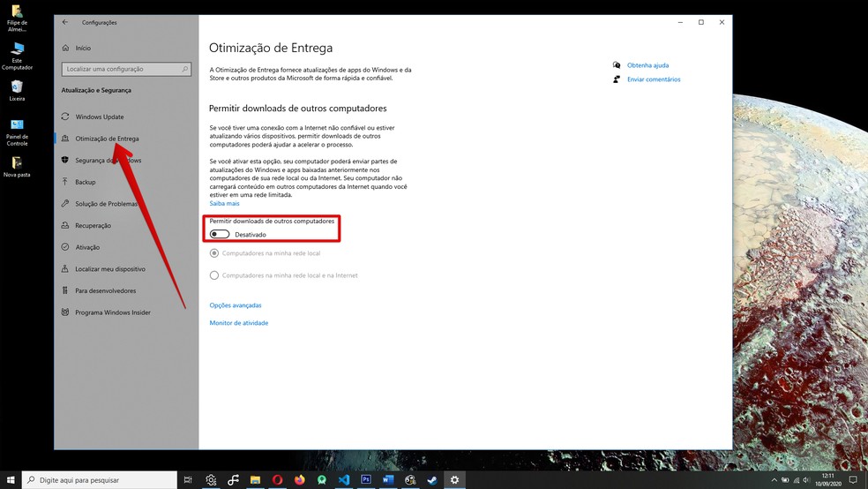868x489 pixels.
Task: Toggle Permitir downloads de outros computadores switch
Action: (220, 234)
